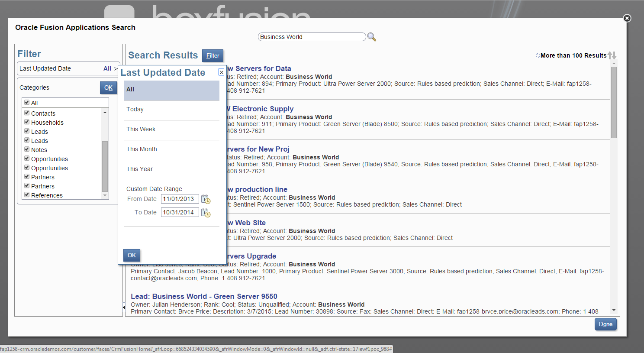Image resolution: width=644 pixels, height=353 pixels.
Task: Click the Categories OK button
Action: (x=108, y=87)
